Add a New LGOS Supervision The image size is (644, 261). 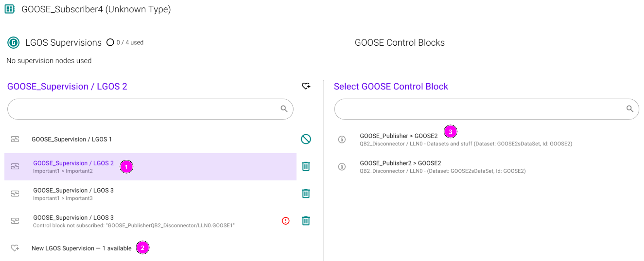150,248
